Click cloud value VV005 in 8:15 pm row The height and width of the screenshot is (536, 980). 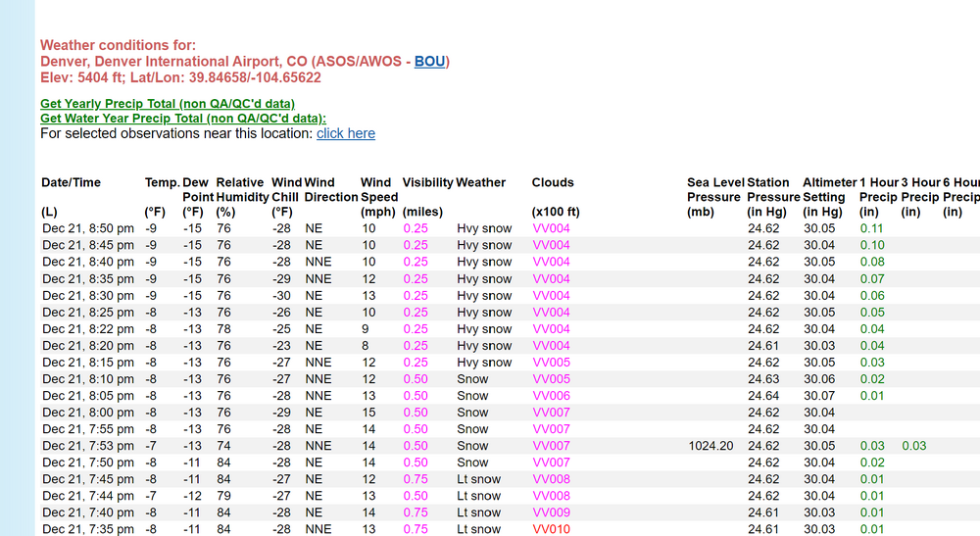(x=551, y=363)
